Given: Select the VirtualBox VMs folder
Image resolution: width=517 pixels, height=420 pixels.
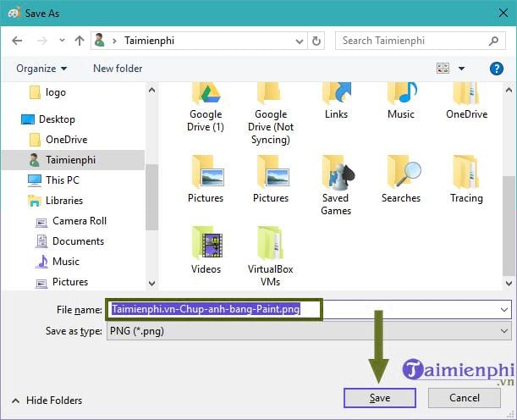Looking at the screenshot, I should [x=271, y=257].
